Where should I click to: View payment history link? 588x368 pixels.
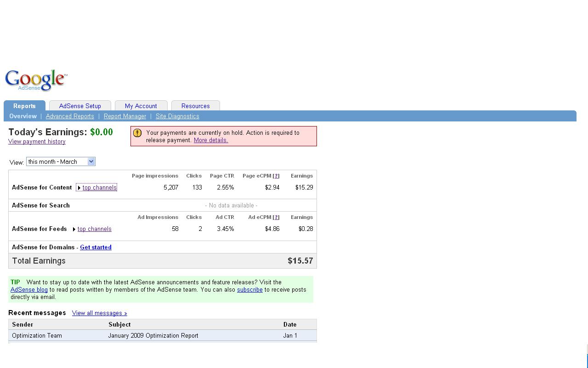pos(37,142)
